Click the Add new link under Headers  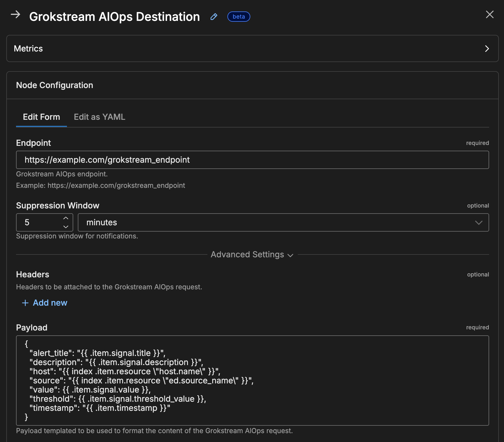pyautogui.click(x=50, y=303)
